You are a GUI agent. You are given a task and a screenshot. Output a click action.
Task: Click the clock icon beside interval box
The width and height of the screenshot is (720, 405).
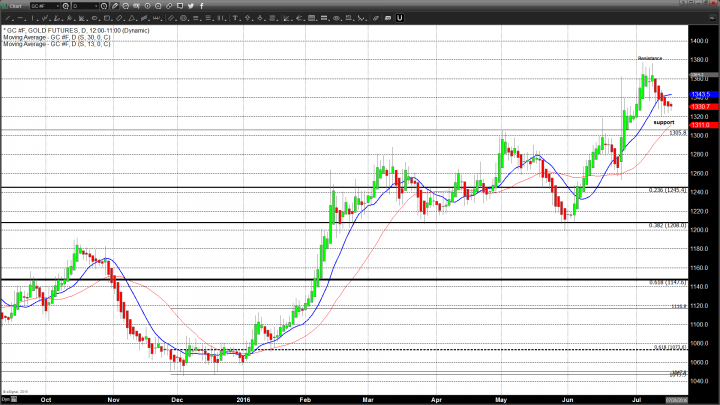tap(104, 6)
